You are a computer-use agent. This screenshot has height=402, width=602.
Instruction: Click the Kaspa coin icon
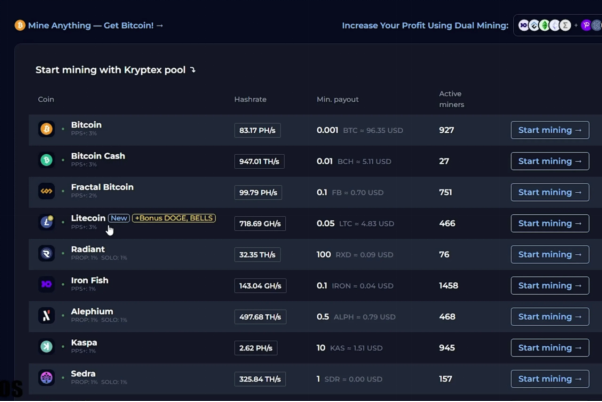coord(46,347)
